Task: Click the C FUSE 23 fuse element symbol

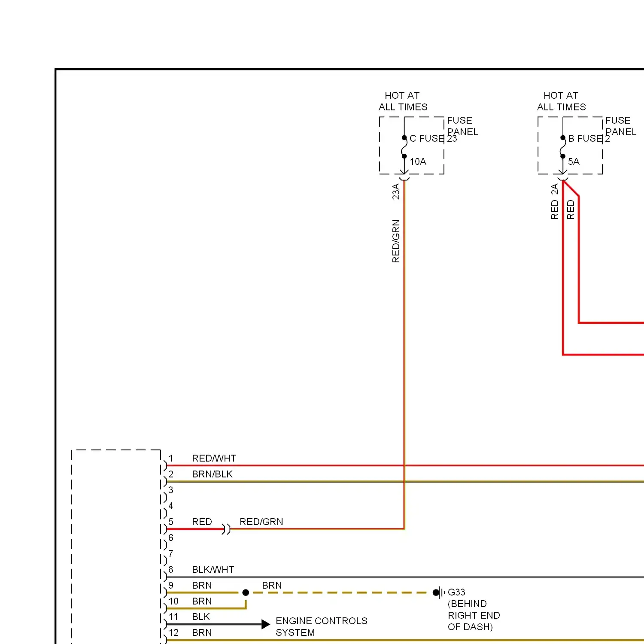Action: click(404, 147)
